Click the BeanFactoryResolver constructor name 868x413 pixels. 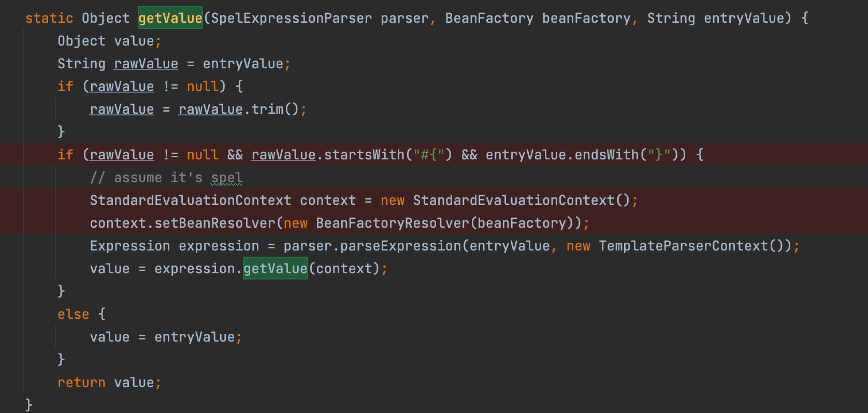pos(393,223)
